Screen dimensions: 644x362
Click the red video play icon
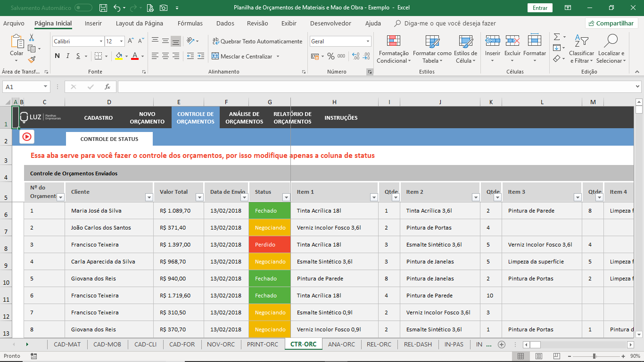[27, 137]
